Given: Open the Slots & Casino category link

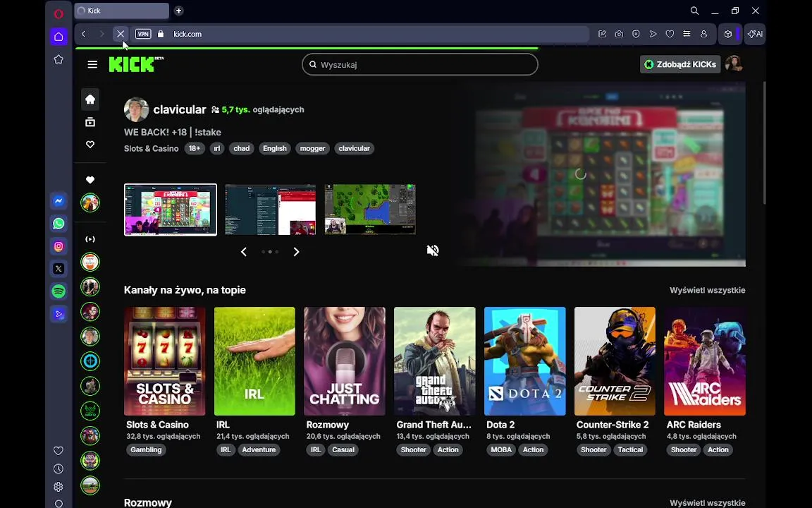Looking at the screenshot, I should [x=152, y=148].
